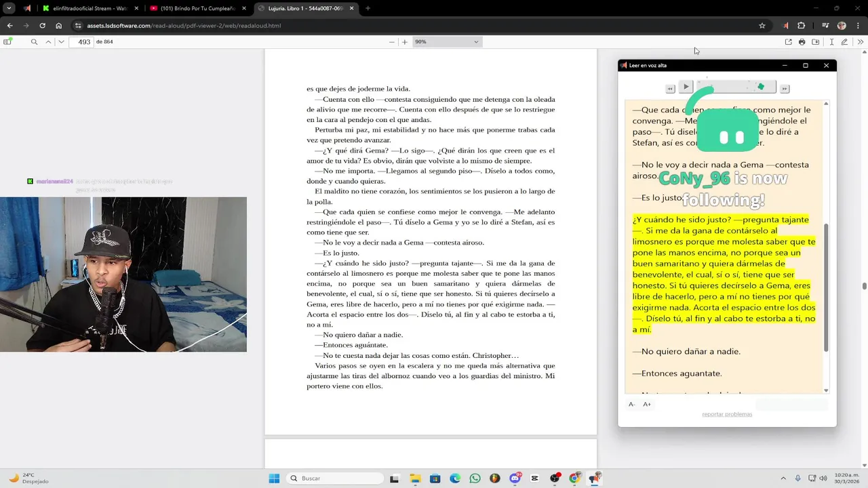Download the PDF with save icon
Image resolution: width=868 pixels, height=488 pixels.
click(x=815, y=42)
